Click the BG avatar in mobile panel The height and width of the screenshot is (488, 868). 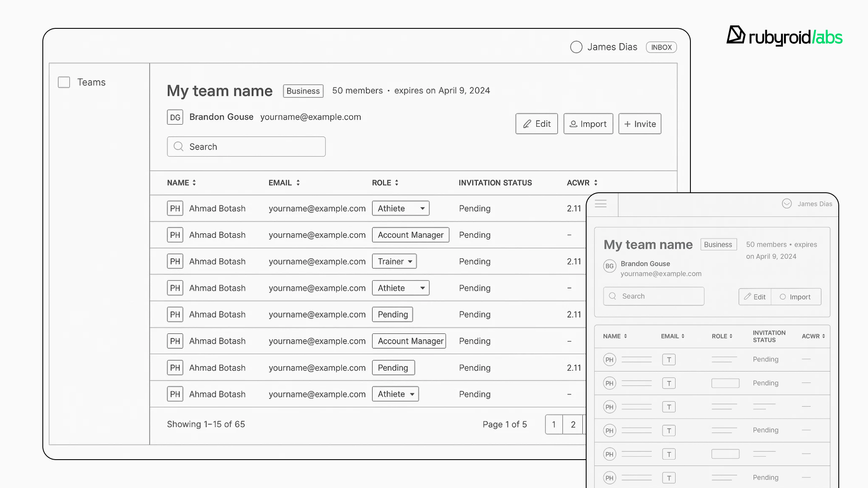tap(609, 266)
